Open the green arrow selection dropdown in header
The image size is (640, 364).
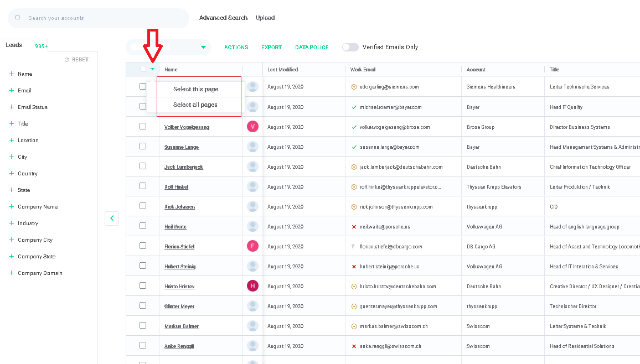pyautogui.click(x=152, y=69)
